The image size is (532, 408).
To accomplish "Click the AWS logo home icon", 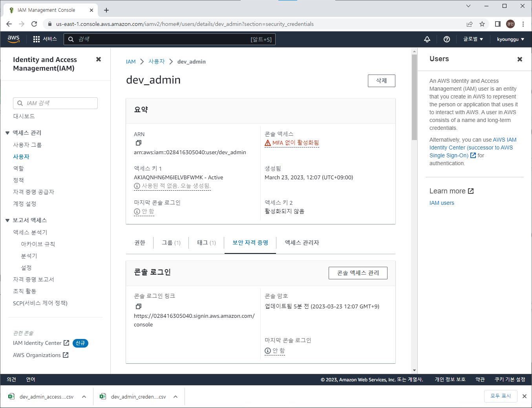I will point(13,39).
